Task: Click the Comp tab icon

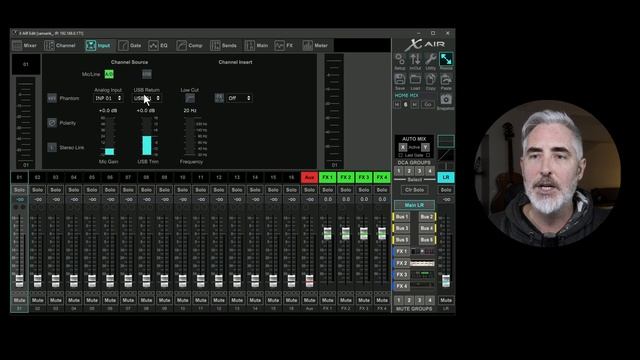Action: point(181,45)
